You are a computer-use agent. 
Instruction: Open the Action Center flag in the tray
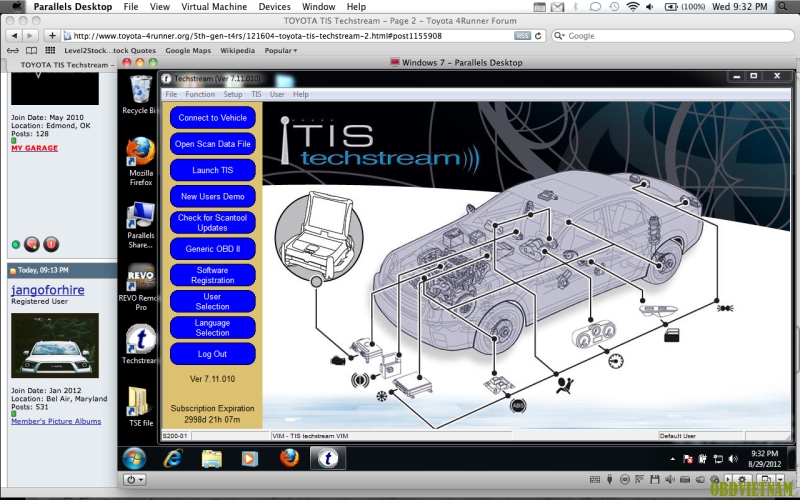687,459
